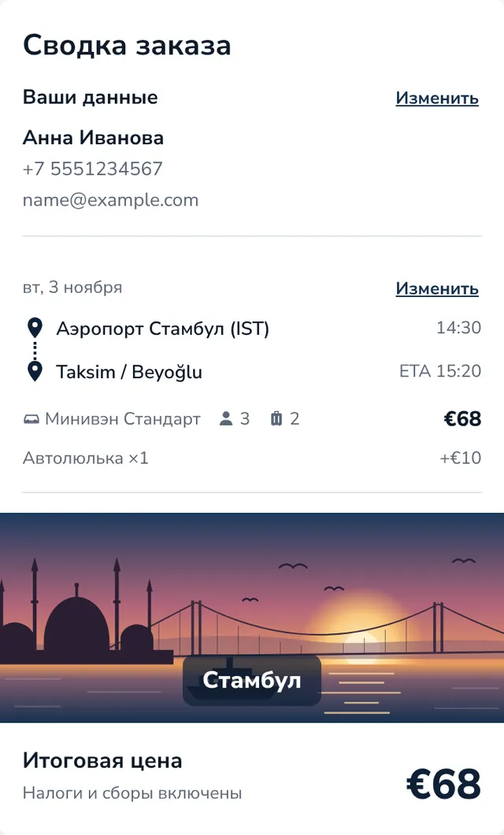Select the Taksim / Beyoğlu destination row
504x835 pixels.
click(252, 371)
